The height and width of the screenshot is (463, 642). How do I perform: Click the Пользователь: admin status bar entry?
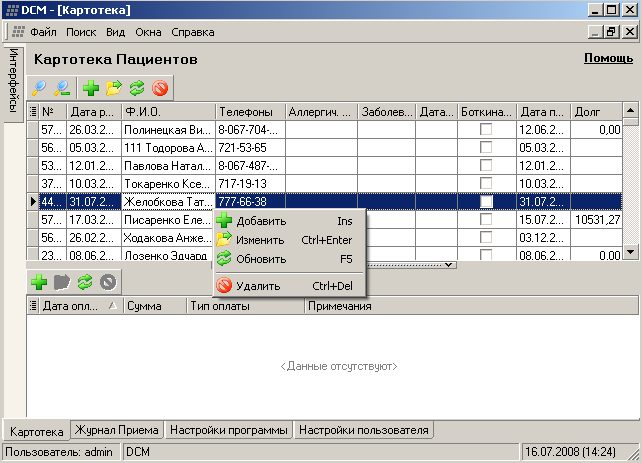coord(61,452)
